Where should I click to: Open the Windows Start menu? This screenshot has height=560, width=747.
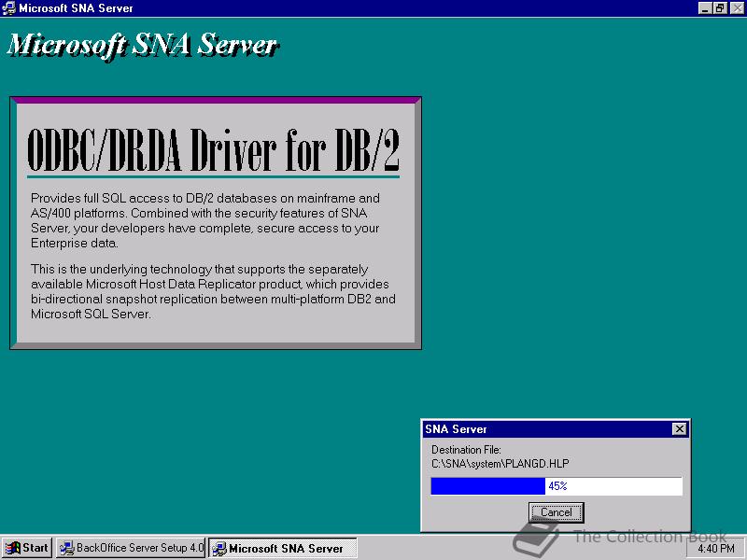pos(27,548)
